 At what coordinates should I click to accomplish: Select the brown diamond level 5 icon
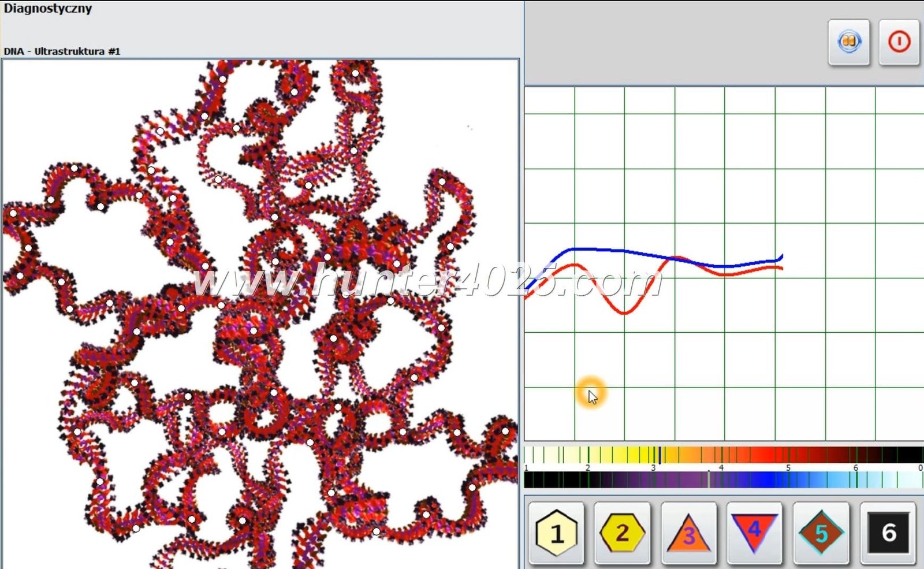coord(821,533)
